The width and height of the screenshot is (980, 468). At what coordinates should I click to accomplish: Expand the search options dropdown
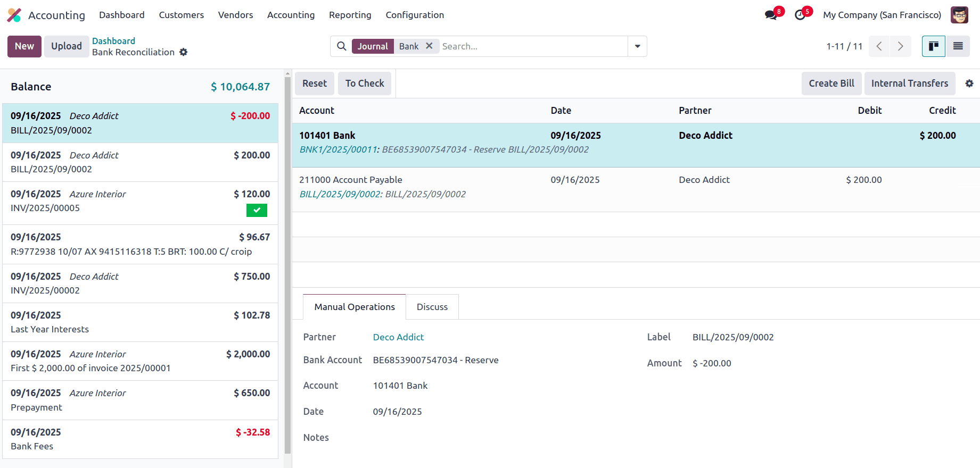637,46
